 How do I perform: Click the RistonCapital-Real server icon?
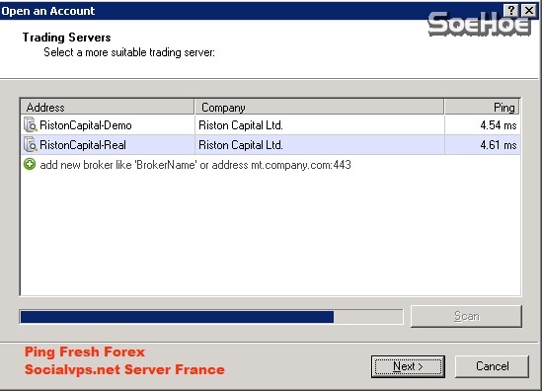tap(30, 144)
